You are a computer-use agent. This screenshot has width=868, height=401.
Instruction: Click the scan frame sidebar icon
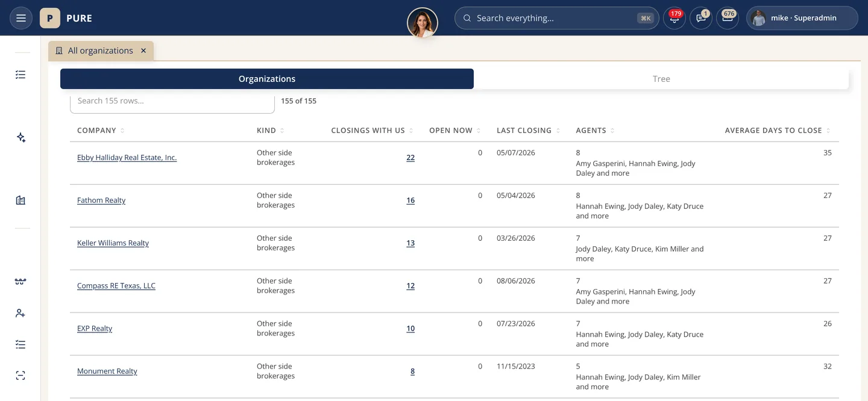tap(20, 376)
